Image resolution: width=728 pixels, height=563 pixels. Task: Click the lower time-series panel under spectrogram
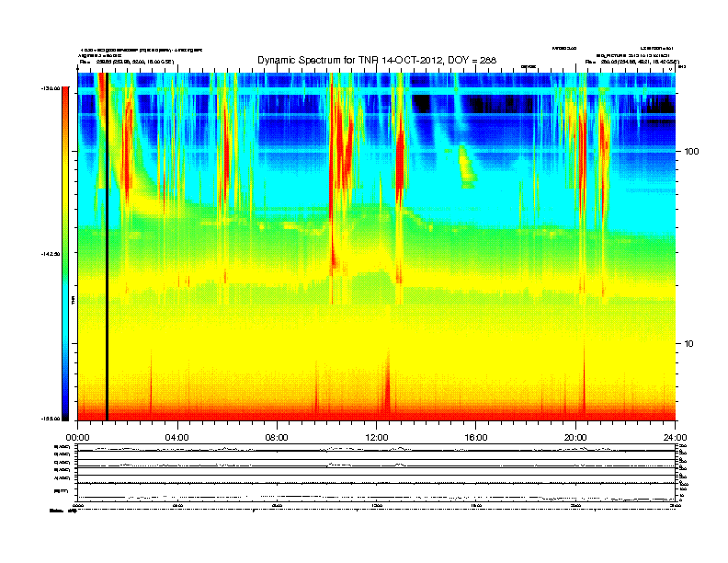pos(376,472)
